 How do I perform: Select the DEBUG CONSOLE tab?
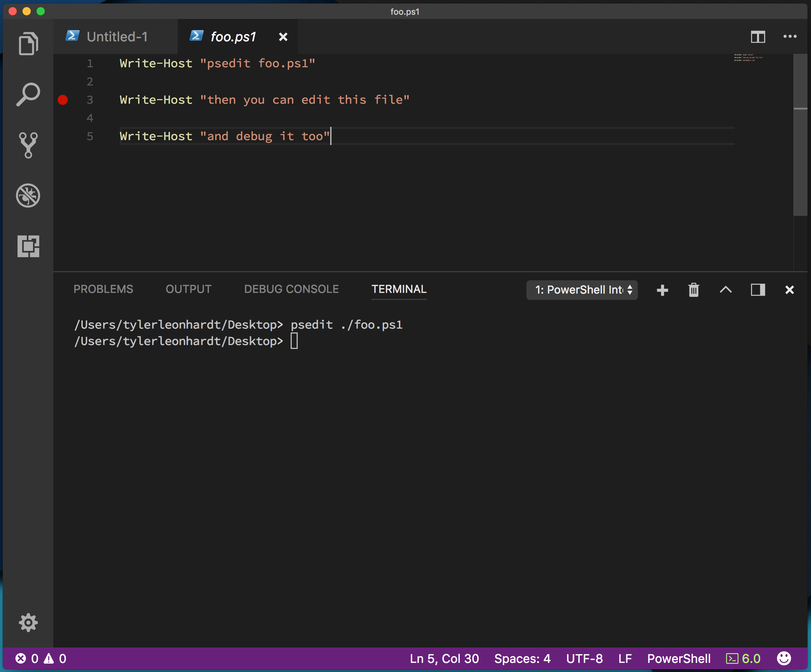pos(291,289)
